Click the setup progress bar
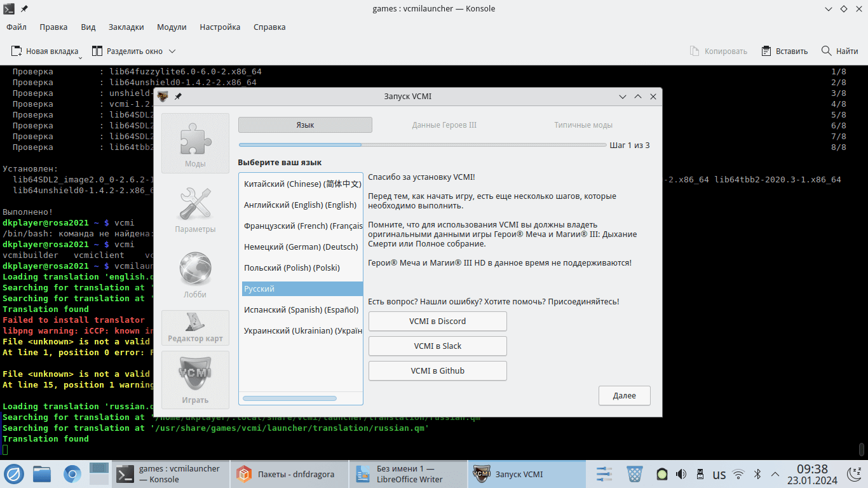The width and height of the screenshot is (868, 488). pyautogui.click(x=423, y=145)
